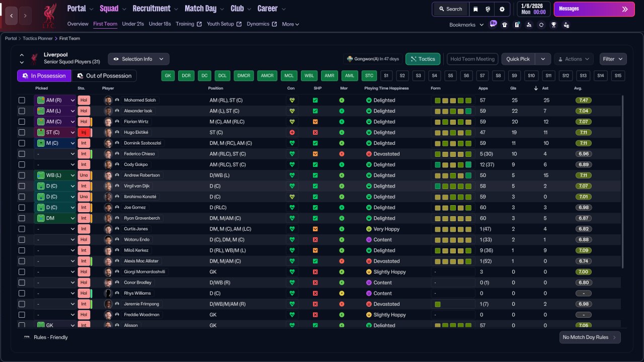The width and height of the screenshot is (644, 362).
Task: Open the Portal menu
Action: coord(80,9)
